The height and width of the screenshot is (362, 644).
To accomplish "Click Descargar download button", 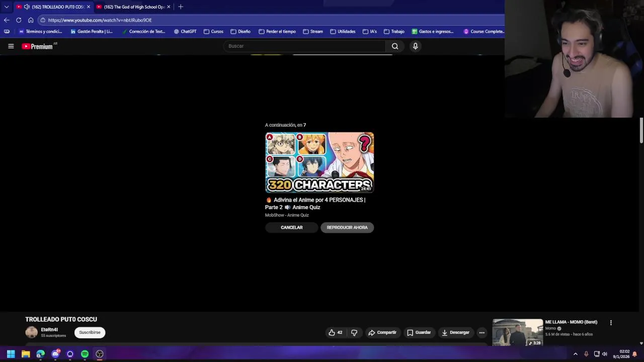I will tap(455, 332).
